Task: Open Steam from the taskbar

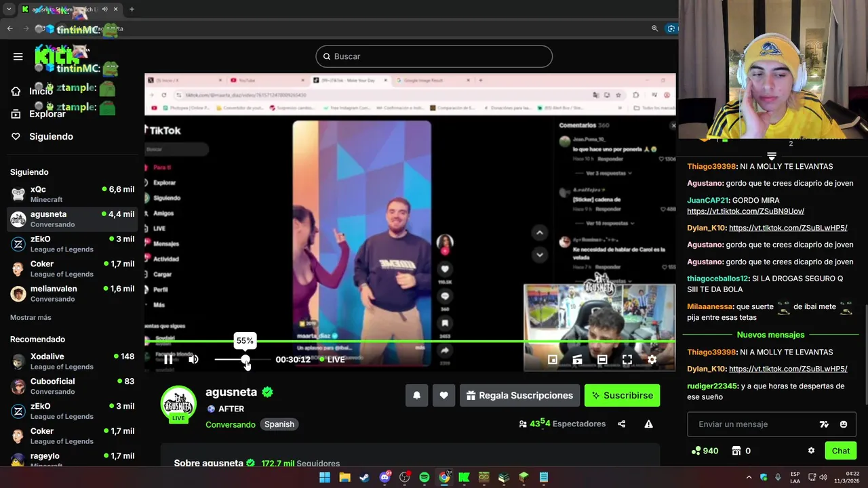Action: coord(364,477)
